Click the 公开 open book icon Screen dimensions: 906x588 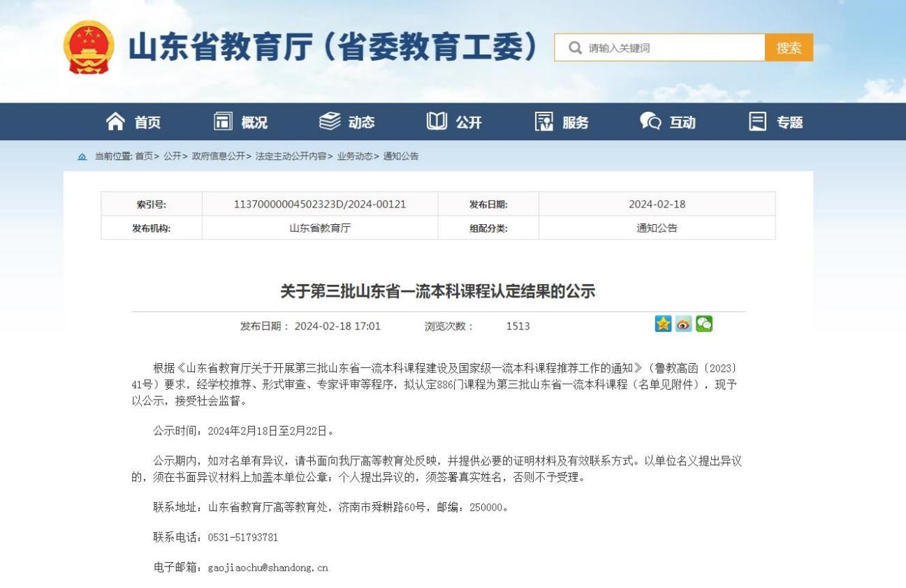point(437,122)
